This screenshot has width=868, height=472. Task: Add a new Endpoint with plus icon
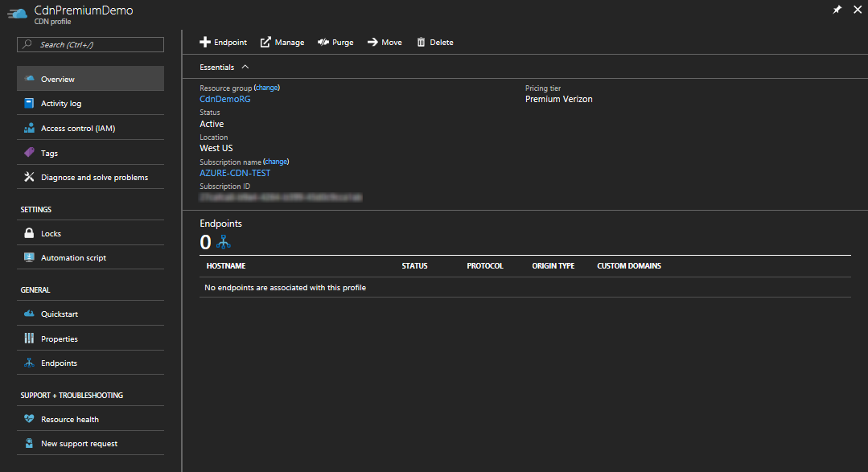pyautogui.click(x=205, y=42)
